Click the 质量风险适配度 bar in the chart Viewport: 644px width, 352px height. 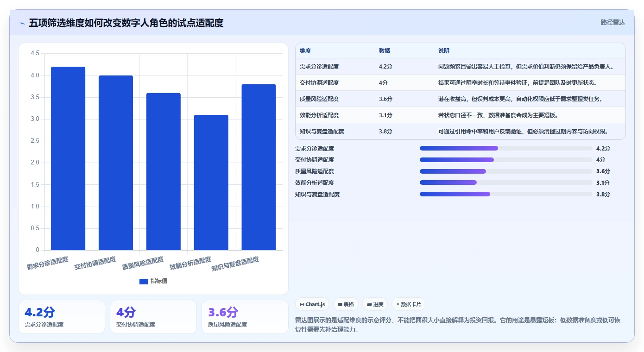(x=164, y=171)
